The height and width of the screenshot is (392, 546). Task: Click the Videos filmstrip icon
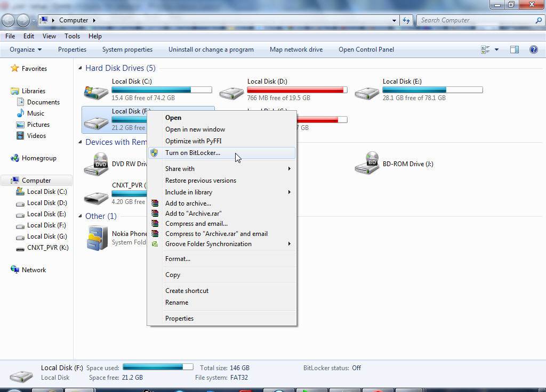tap(20, 135)
